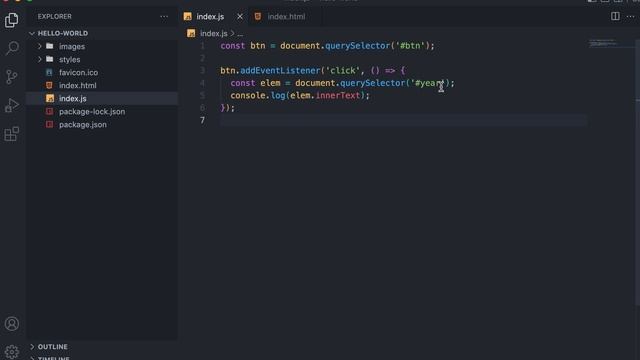This screenshot has height=360, width=640.
Task: Open the Accounts menu icon
Action: [11, 324]
